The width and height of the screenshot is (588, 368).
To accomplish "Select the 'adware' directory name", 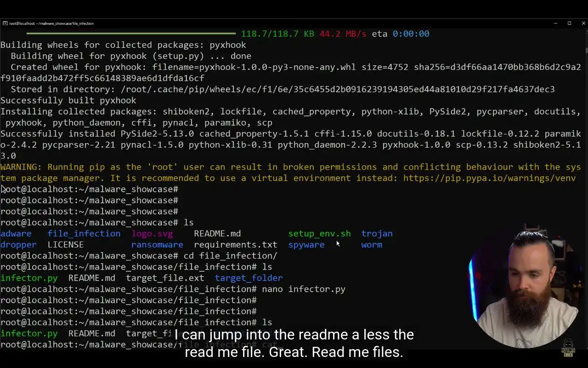I will [16, 234].
